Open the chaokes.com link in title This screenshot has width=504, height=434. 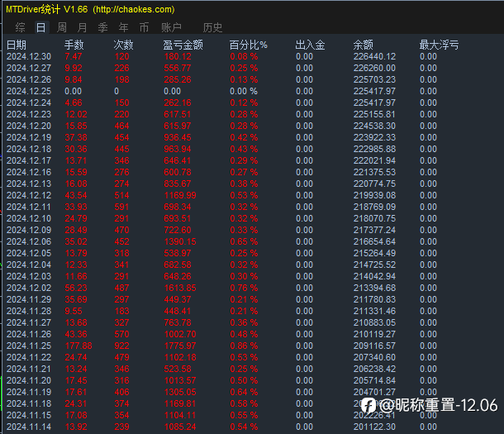[134, 9]
